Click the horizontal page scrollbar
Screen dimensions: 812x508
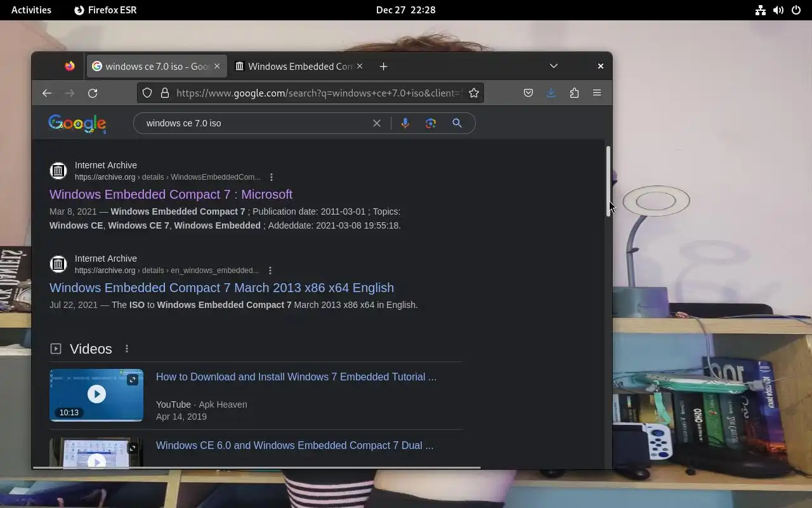[x=257, y=468]
